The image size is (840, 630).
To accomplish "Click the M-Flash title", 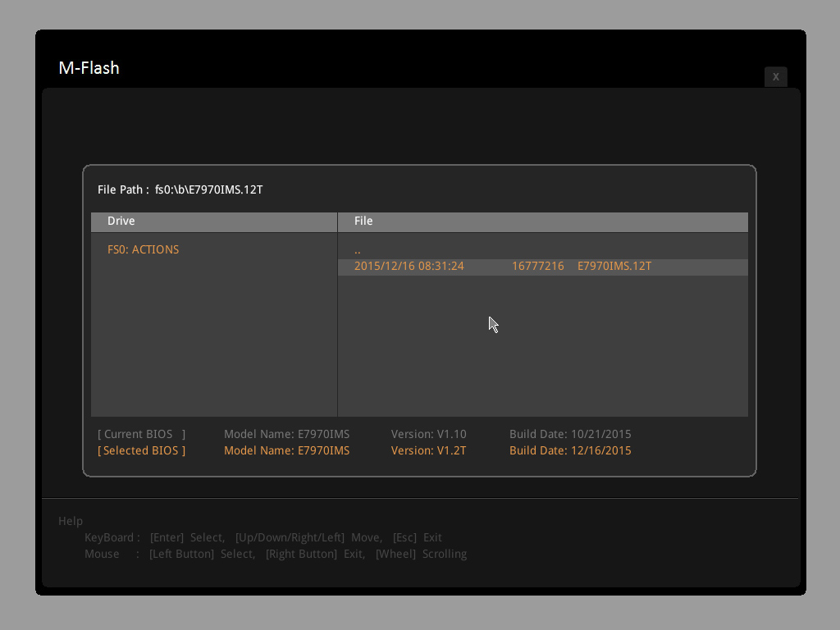I will (89, 68).
